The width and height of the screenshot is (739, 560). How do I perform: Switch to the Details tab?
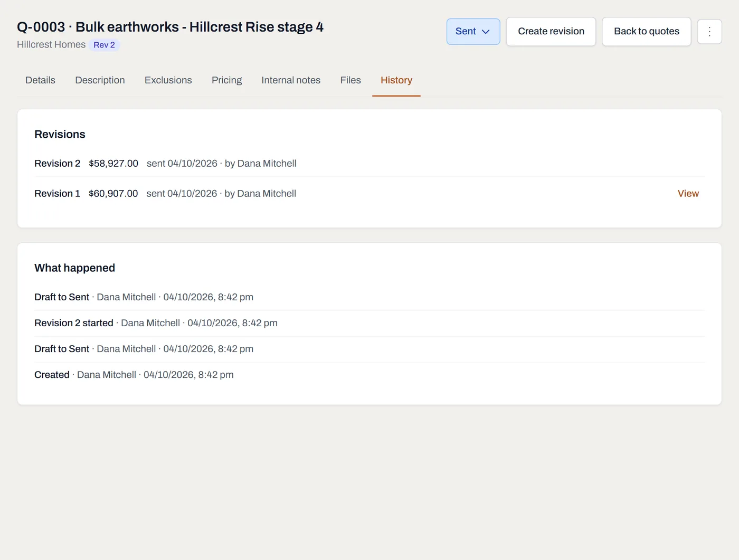(40, 80)
